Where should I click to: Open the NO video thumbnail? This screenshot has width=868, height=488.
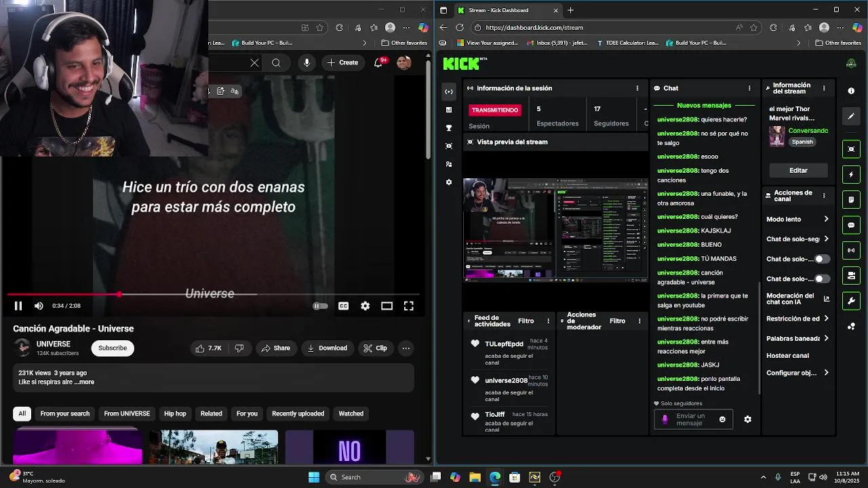click(x=349, y=447)
